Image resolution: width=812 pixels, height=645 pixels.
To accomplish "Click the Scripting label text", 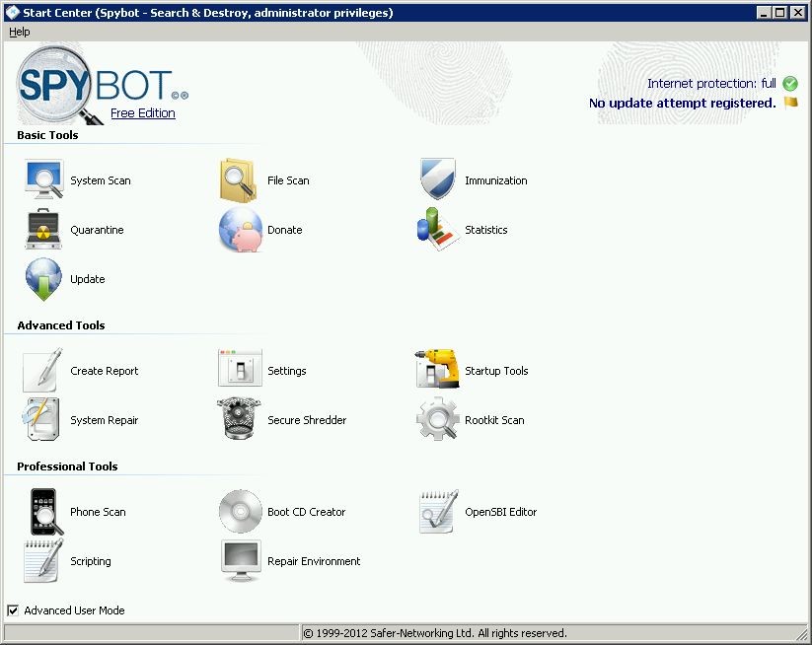I will coord(91,561).
